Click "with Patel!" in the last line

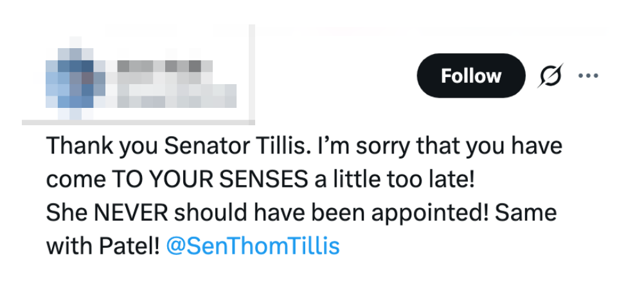point(102,246)
